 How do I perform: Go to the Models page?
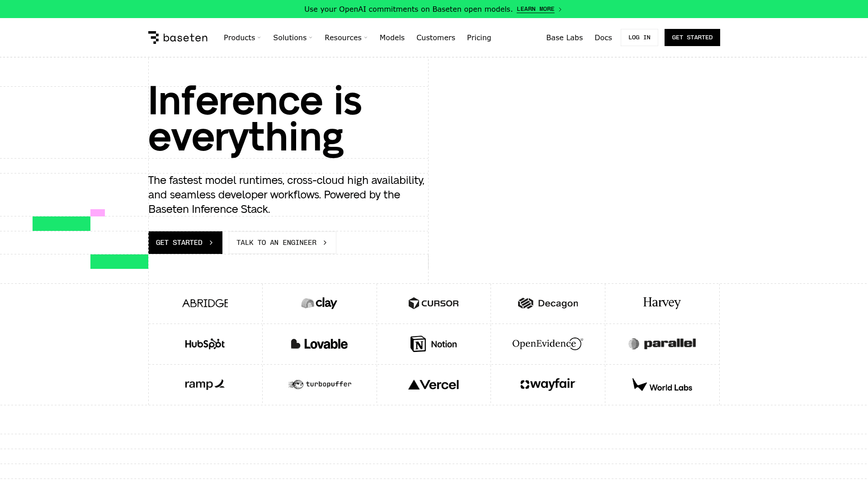pos(392,38)
